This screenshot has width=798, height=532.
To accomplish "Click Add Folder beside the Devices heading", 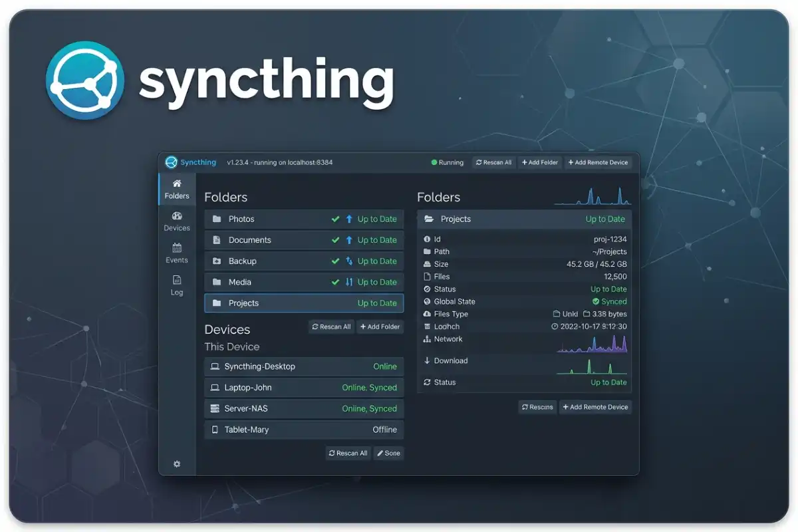I will pyautogui.click(x=380, y=327).
